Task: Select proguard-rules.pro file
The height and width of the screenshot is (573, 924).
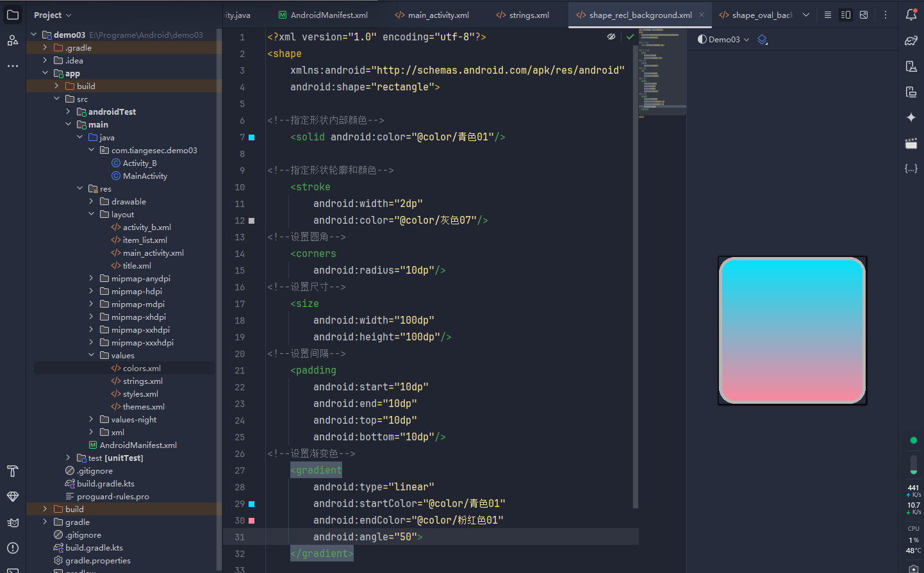Action: pos(108,496)
